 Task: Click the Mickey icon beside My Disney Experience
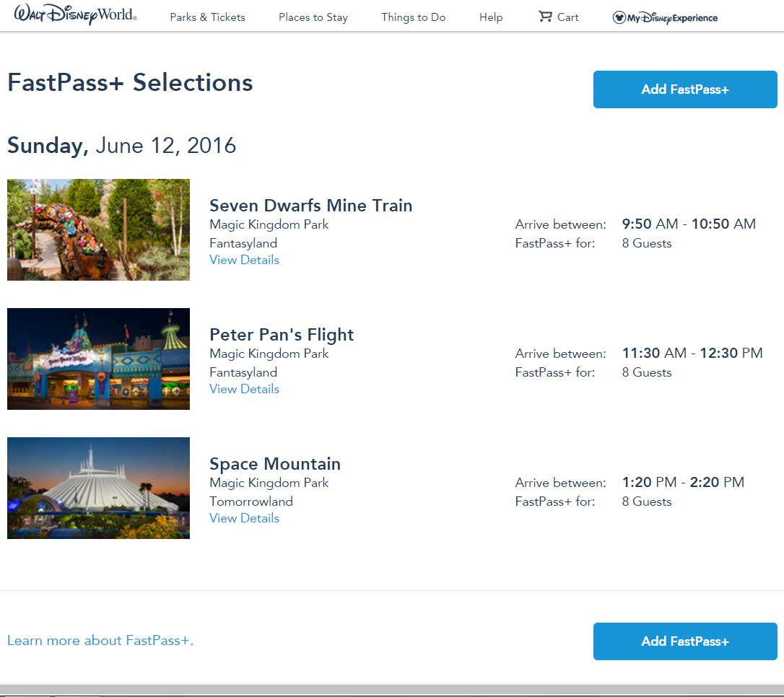[619, 18]
